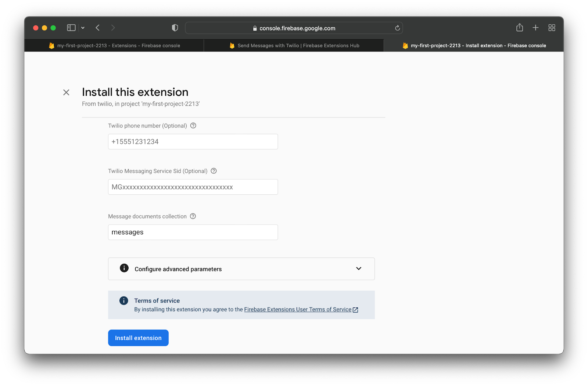Click the console.firebase.google.com address bar
The height and width of the screenshot is (386, 588).
(294, 28)
